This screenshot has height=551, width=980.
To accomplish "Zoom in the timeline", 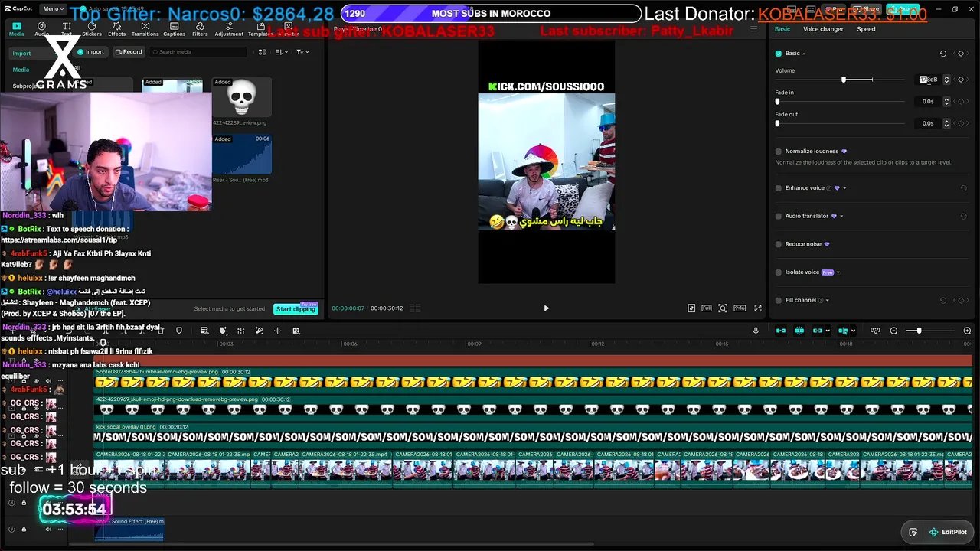I will [x=967, y=331].
